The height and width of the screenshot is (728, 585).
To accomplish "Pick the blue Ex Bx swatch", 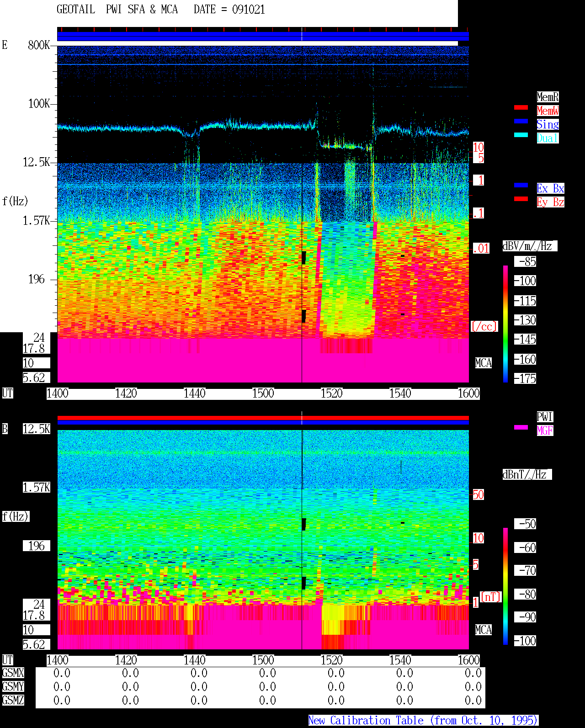I will click(521, 185).
